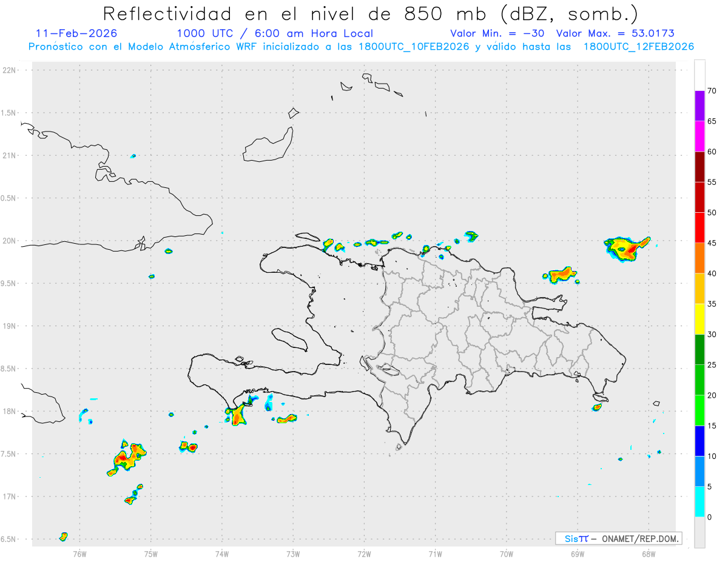Select the '69W' longitude axis label
Screen dimensions: 728x562
pyautogui.click(x=578, y=553)
